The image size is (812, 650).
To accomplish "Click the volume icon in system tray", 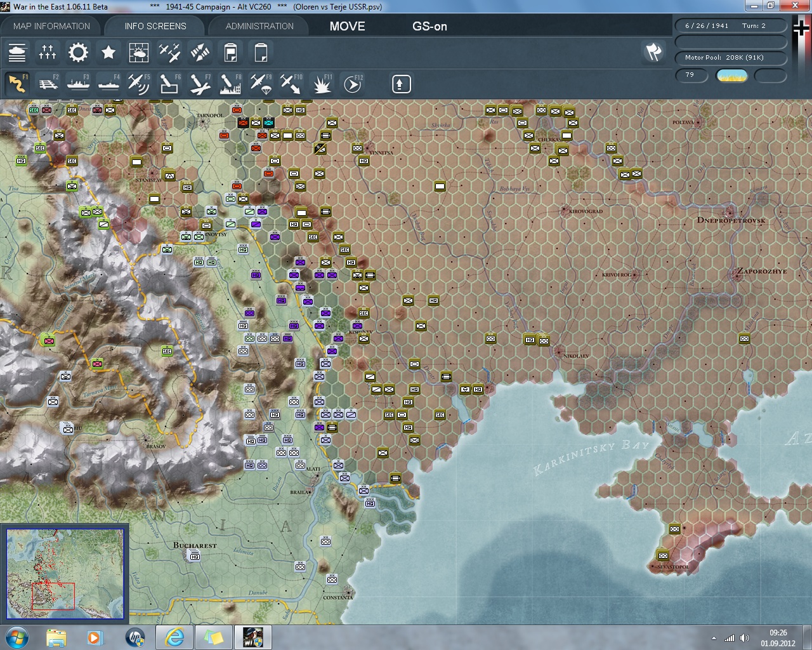I will [744, 638].
